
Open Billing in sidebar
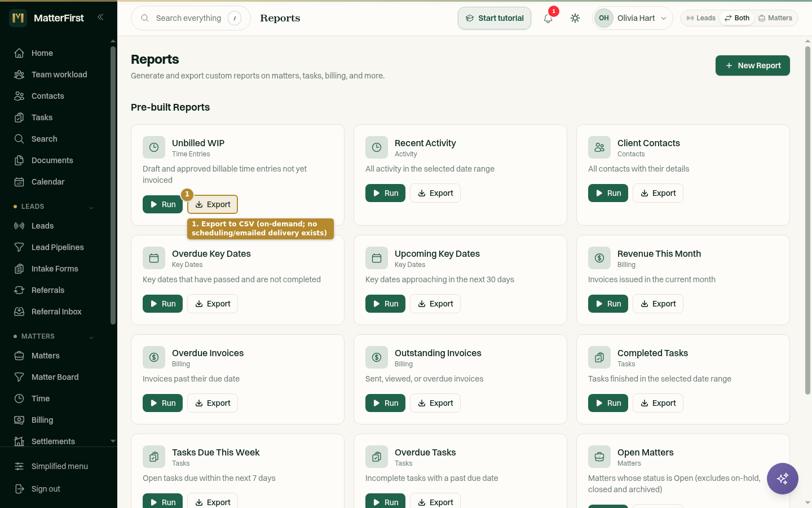pyautogui.click(x=54, y=420)
